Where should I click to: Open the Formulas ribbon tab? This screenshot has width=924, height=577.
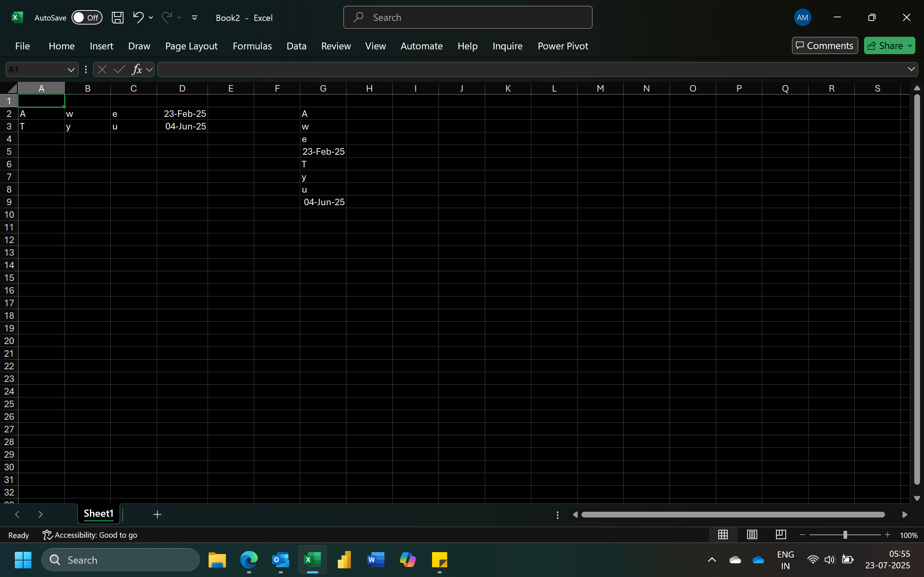coord(252,46)
